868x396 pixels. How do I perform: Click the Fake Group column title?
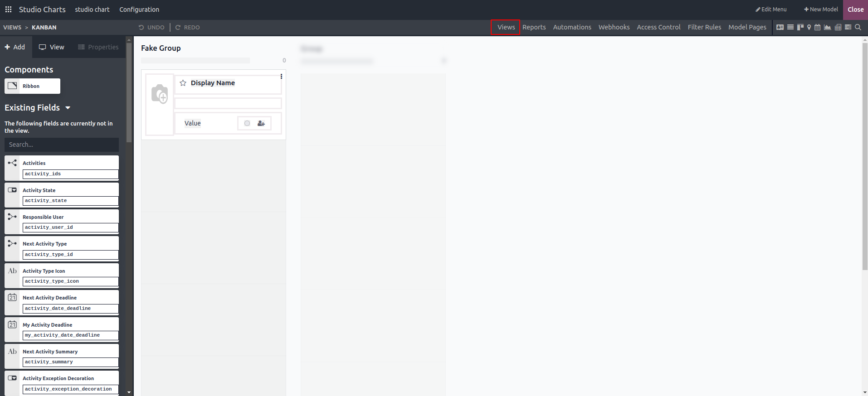coord(161,48)
